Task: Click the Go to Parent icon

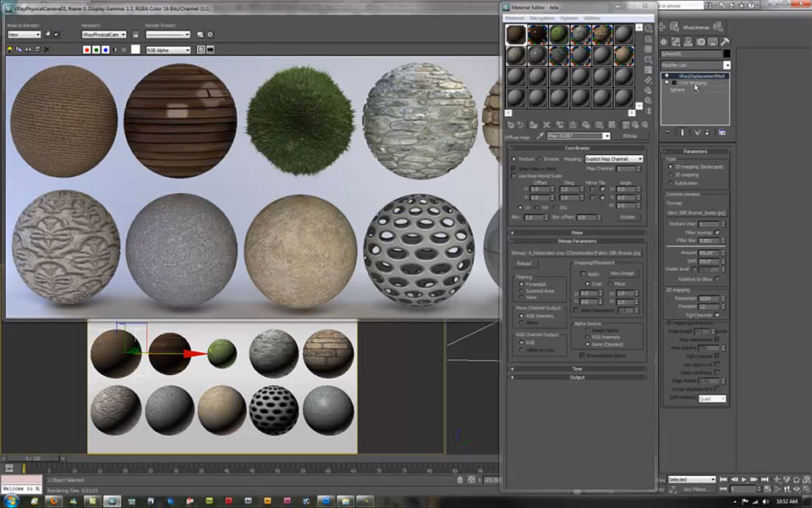Action: click(x=635, y=124)
